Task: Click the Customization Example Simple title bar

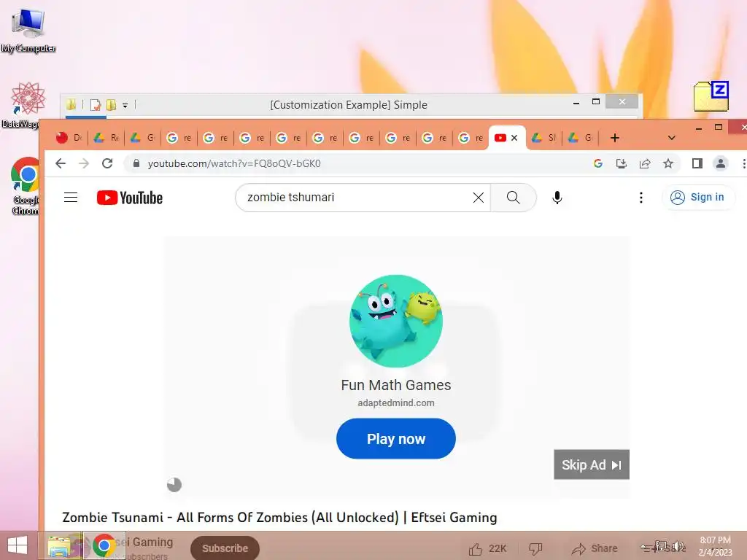Action: click(x=348, y=105)
